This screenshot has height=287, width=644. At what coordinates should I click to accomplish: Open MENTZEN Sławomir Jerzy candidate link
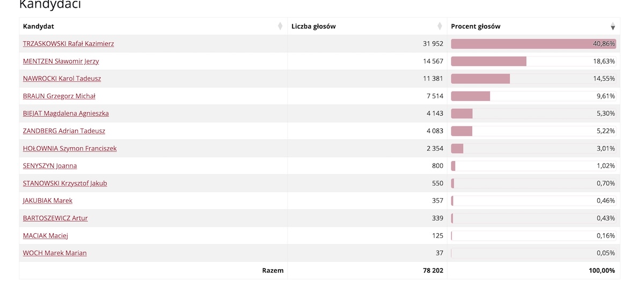(x=61, y=61)
